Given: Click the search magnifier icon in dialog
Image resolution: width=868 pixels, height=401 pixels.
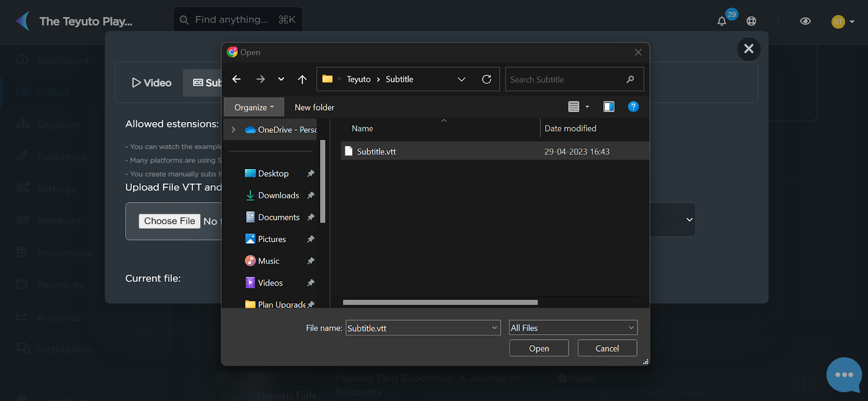Looking at the screenshot, I should click(x=630, y=79).
